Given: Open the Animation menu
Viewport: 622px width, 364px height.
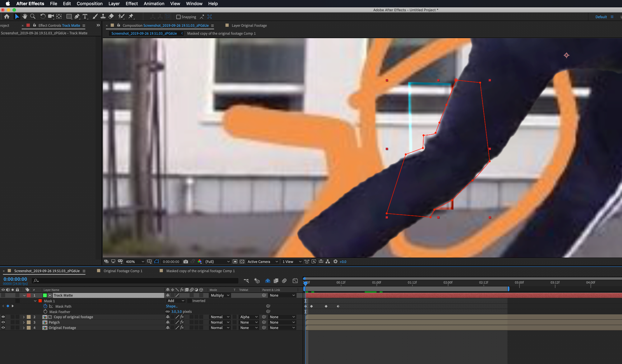Looking at the screenshot, I should click(x=154, y=3).
